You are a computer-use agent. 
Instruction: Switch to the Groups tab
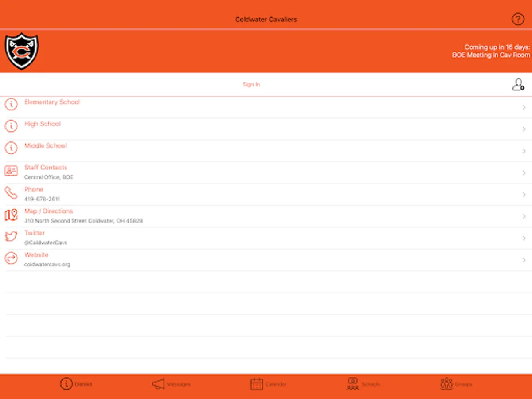click(456, 384)
